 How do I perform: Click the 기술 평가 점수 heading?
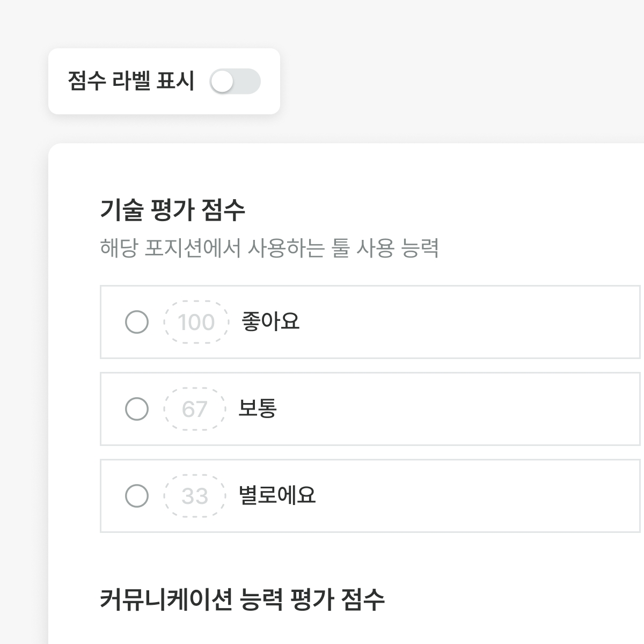point(172,209)
